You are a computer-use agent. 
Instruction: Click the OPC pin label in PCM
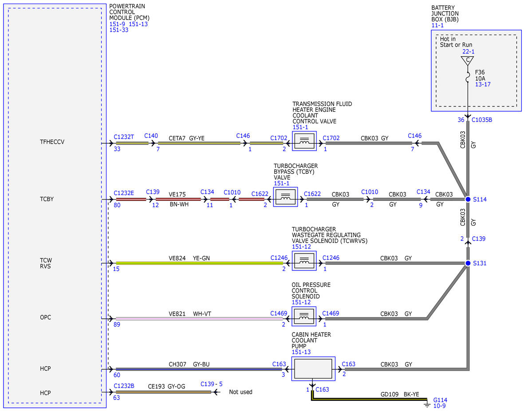[x=45, y=317]
